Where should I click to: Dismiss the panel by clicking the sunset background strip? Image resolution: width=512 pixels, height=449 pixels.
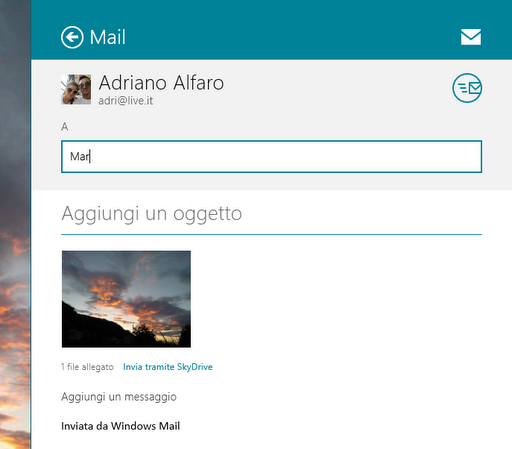(x=15, y=224)
